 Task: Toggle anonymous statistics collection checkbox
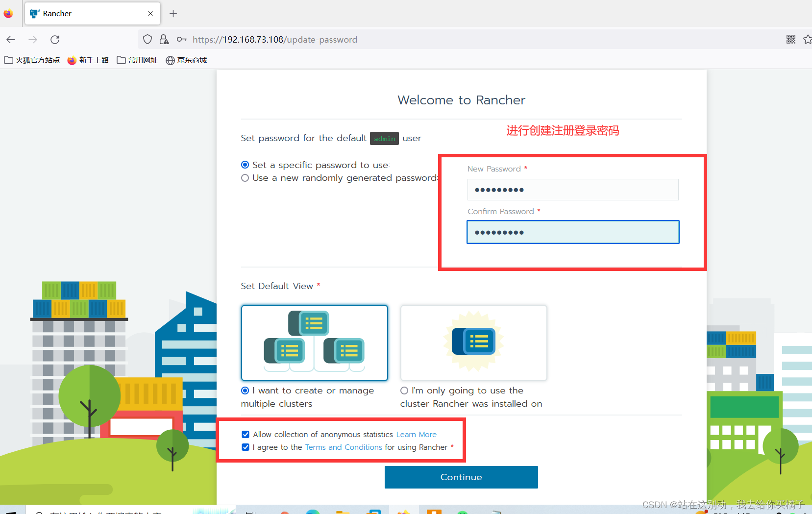pyautogui.click(x=246, y=435)
